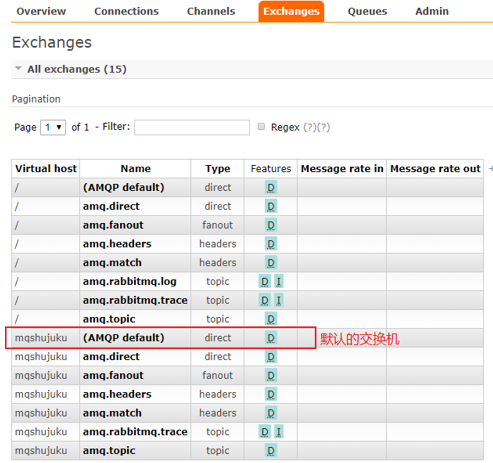Click the I badge of mqshujuku amq.rabbitmq.trace
This screenshot has width=493, height=463.
[x=279, y=432]
